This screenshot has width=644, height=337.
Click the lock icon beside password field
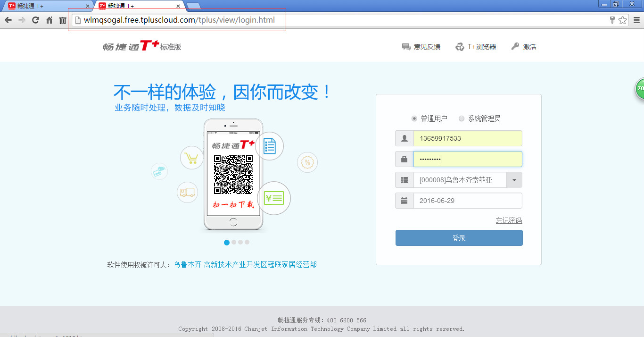tap(405, 159)
